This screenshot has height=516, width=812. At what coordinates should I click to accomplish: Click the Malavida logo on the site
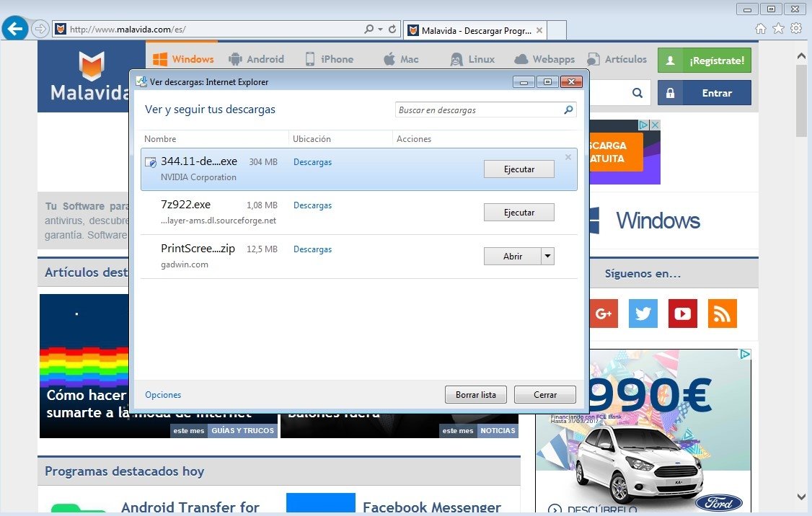click(90, 76)
